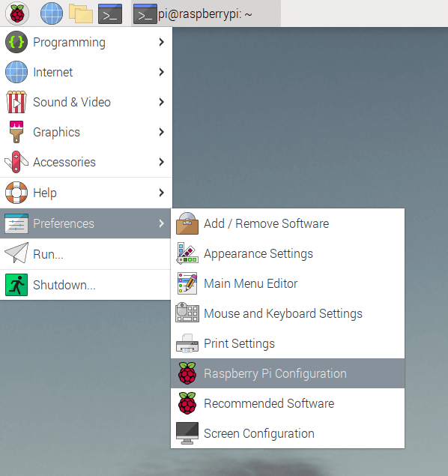
Task: Click the Raspberry Pi main menu icon
Action: tap(17, 13)
